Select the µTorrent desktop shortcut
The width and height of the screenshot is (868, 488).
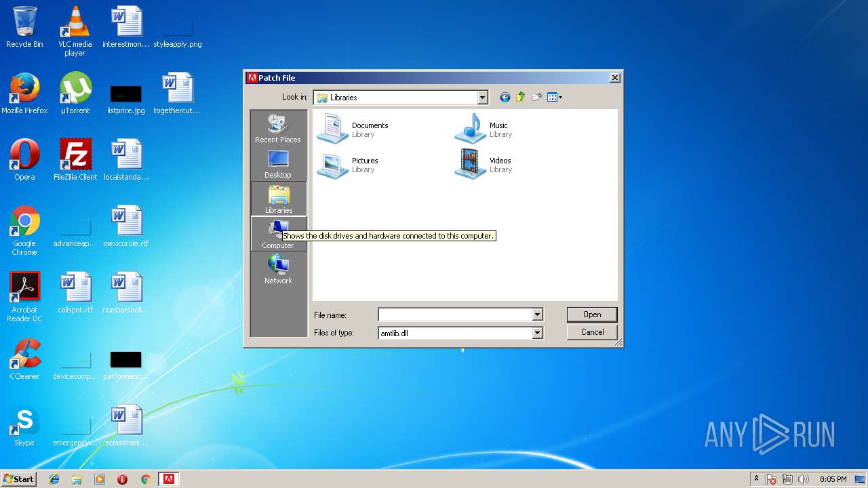[x=75, y=94]
